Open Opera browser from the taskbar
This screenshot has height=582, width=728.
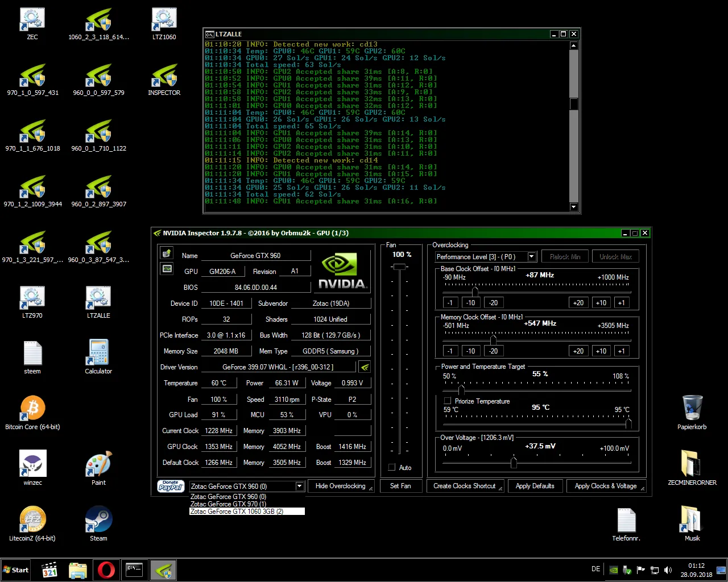point(106,570)
